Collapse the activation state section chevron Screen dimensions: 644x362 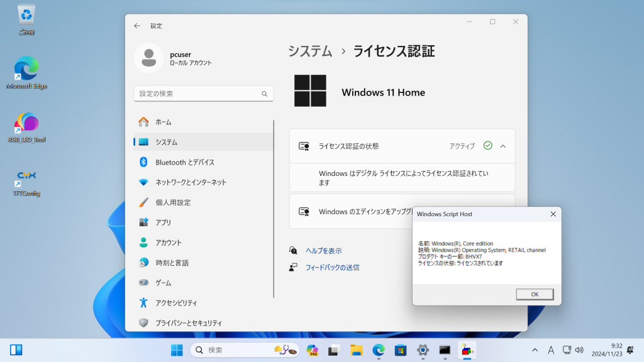pos(502,146)
